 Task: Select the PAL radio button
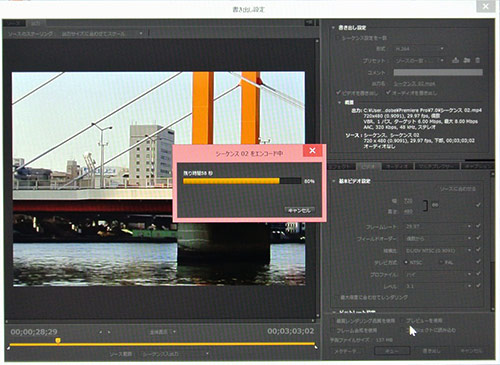441,262
